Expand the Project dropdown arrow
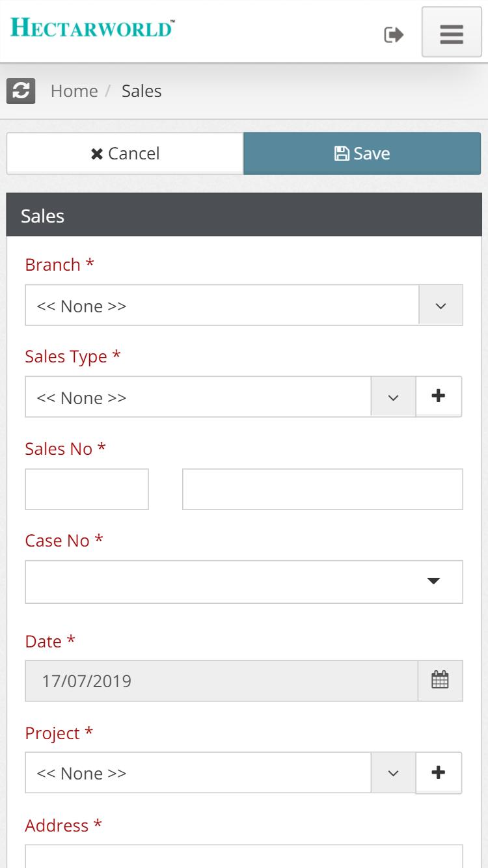 (x=393, y=773)
